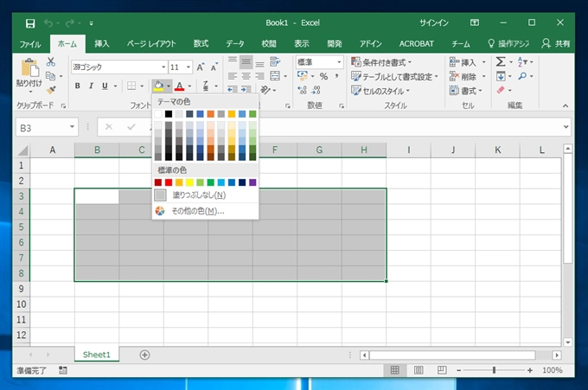
Task: Click the Format Painter brush icon
Action: (x=51, y=90)
